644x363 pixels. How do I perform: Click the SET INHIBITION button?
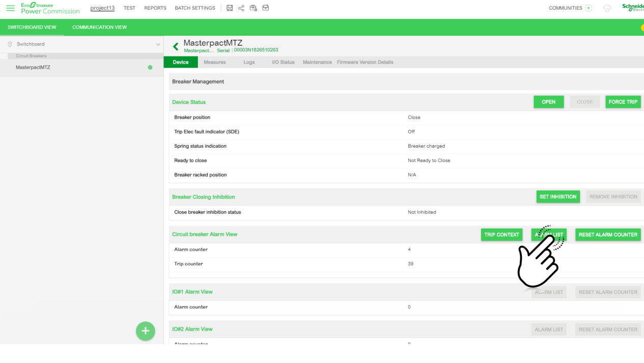tap(558, 197)
